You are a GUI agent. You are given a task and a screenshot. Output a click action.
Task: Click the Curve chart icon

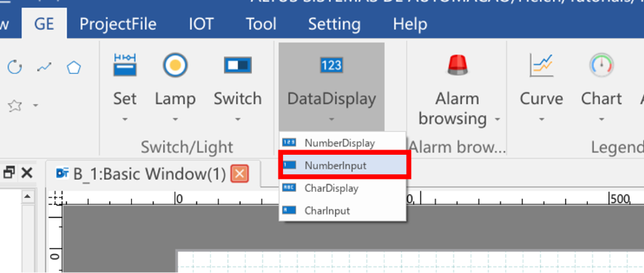pos(542,65)
